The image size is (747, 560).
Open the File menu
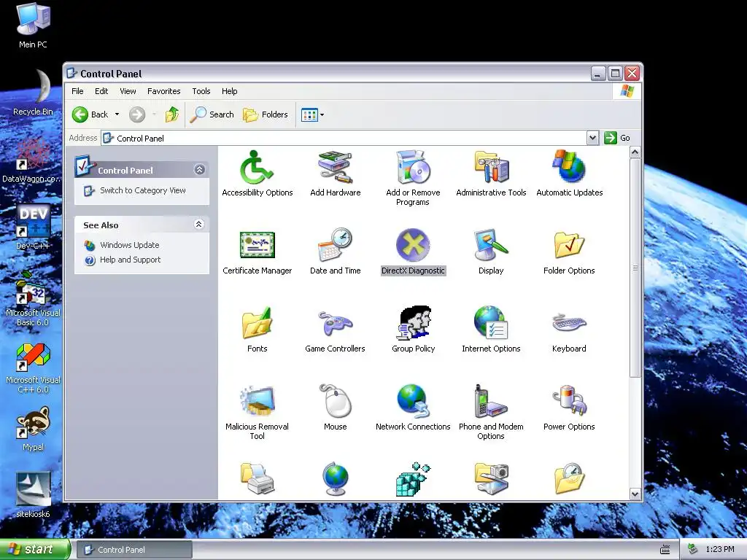point(77,91)
